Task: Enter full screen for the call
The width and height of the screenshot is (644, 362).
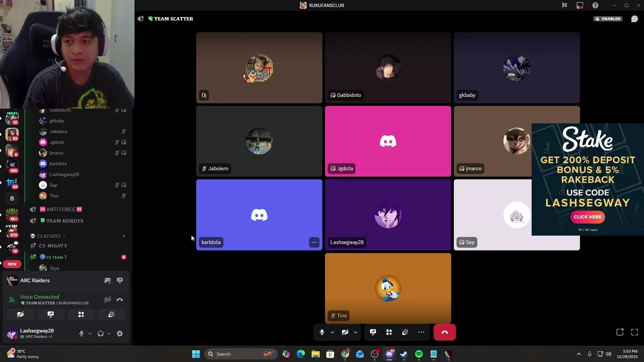Action: point(634,332)
